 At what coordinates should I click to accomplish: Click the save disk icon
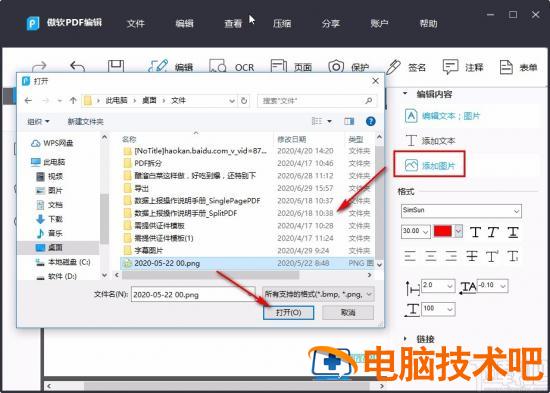(116, 66)
